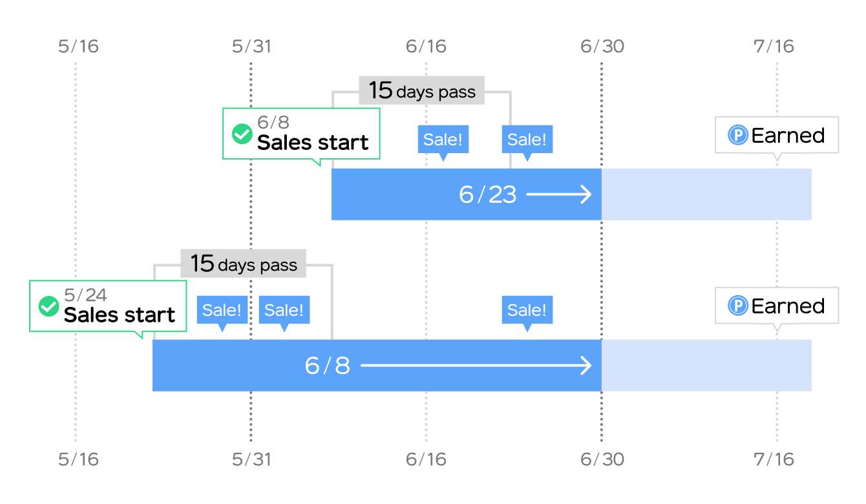Click the green checkmark beside 6/8 Sales start
This screenshot has height=504, width=866.
242,134
